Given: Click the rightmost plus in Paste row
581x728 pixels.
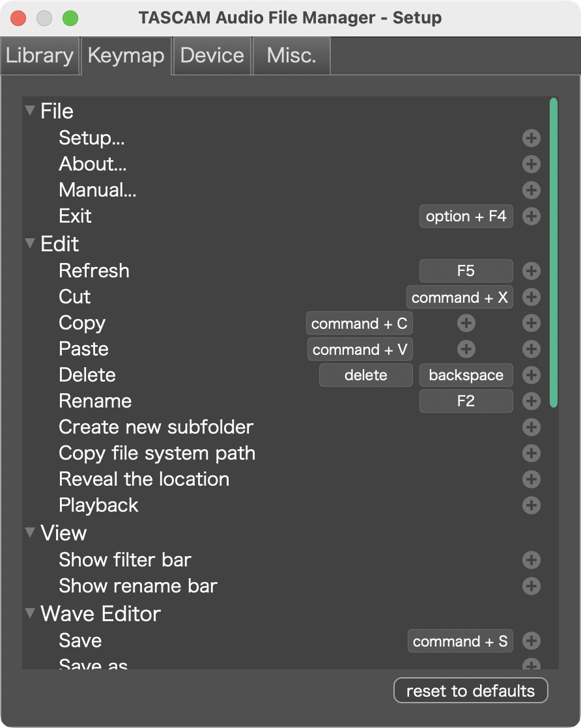Looking at the screenshot, I should 531,349.
